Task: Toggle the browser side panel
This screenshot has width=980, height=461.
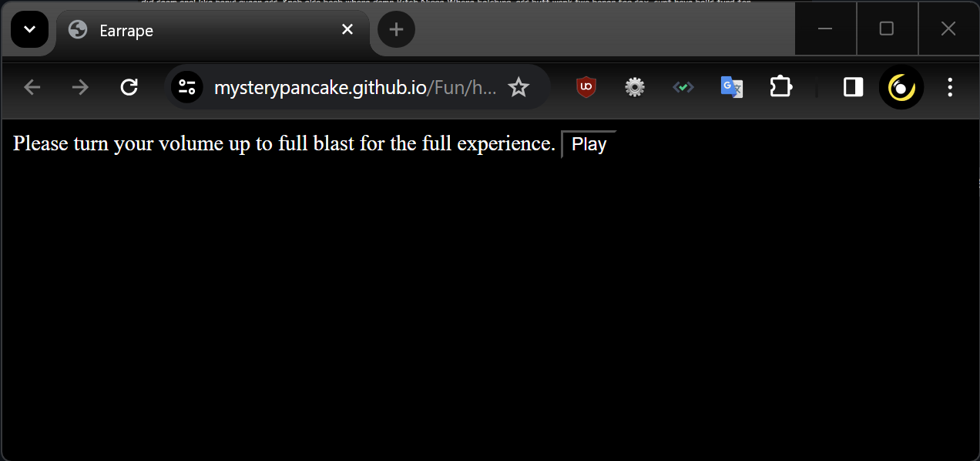Action: coord(853,87)
